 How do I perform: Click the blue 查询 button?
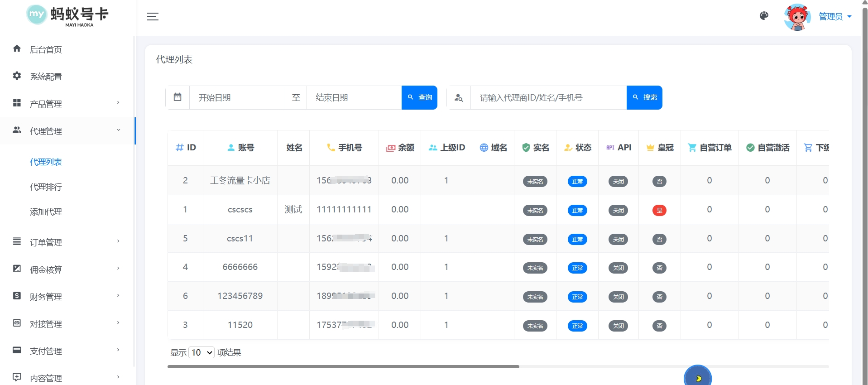click(x=419, y=97)
